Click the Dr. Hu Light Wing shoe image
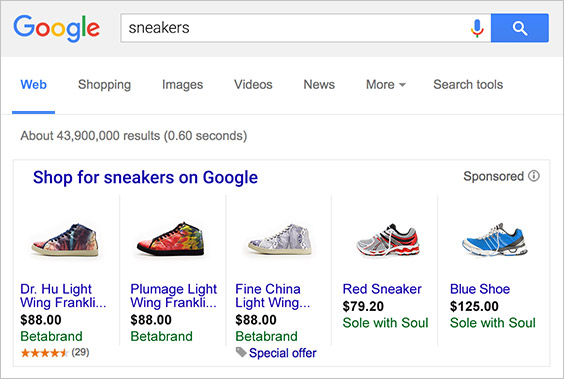This screenshot has height=379, width=564. click(x=65, y=239)
